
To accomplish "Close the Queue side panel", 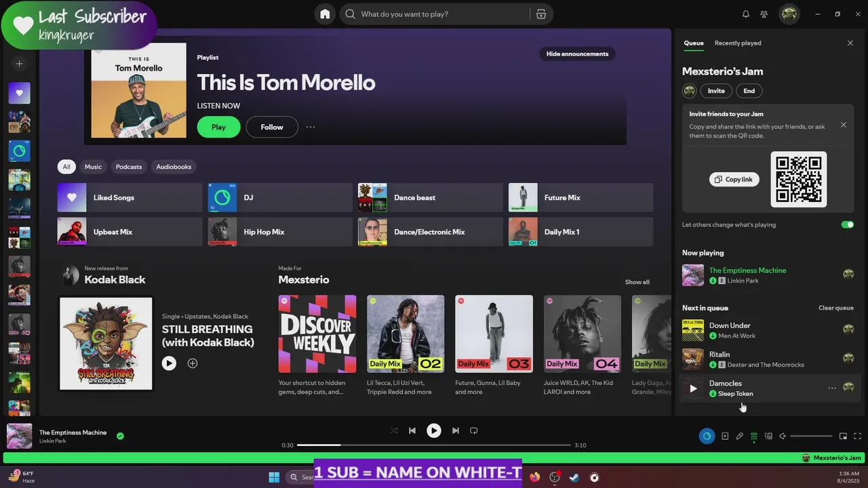I will (x=850, y=43).
